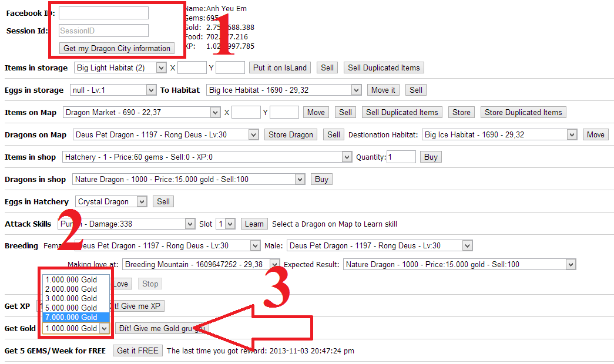Open the Female breeding dragon dropdown
The width and height of the screenshot is (614, 364).
(x=167, y=246)
